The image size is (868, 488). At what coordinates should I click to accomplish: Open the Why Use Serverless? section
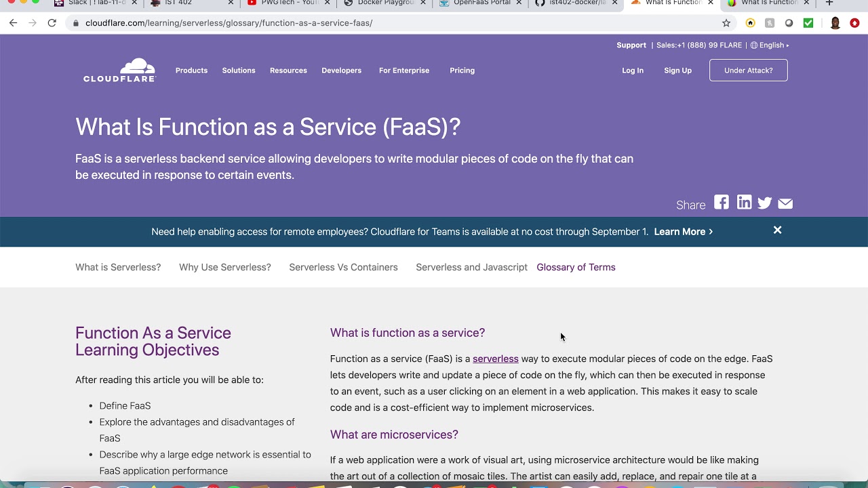(225, 267)
